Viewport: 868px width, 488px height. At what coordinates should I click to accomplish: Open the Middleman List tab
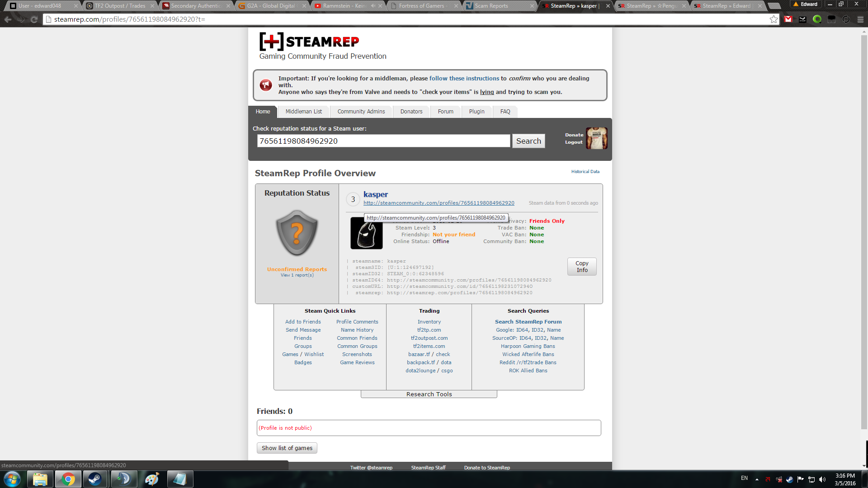[303, 112]
